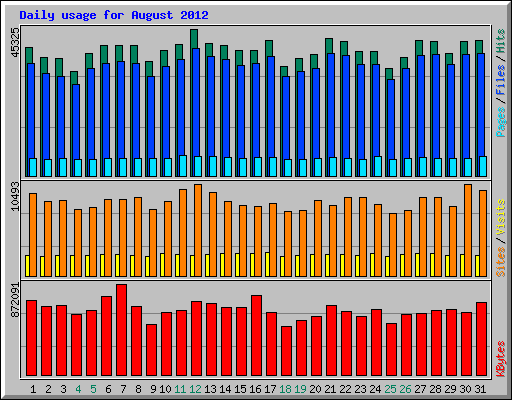
Task: Click day 31 on the date axis
Action: click(480, 389)
